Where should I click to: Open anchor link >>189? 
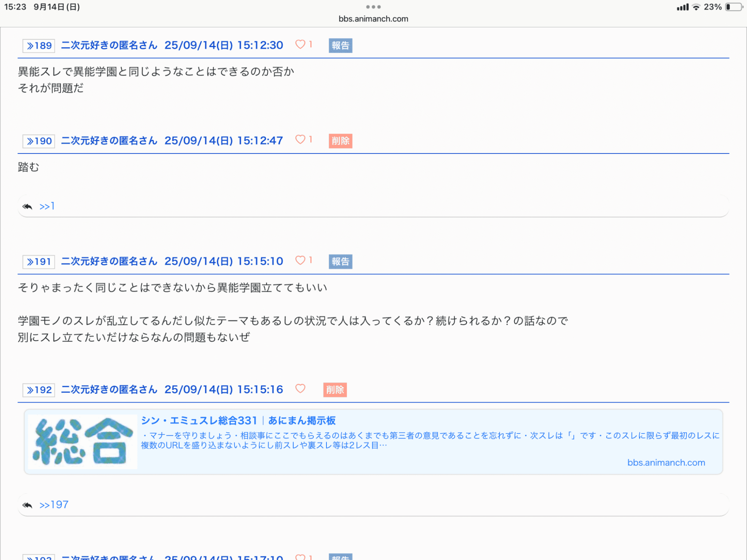(39, 46)
